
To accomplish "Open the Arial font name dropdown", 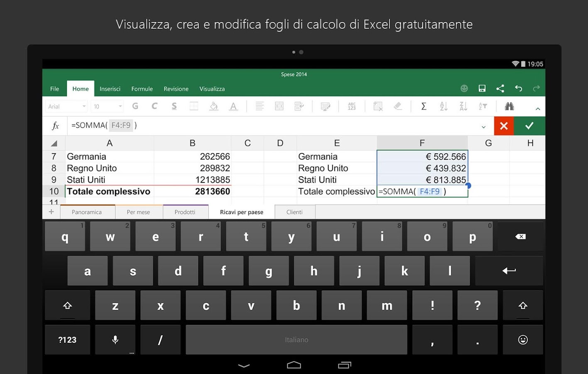I will coord(66,106).
